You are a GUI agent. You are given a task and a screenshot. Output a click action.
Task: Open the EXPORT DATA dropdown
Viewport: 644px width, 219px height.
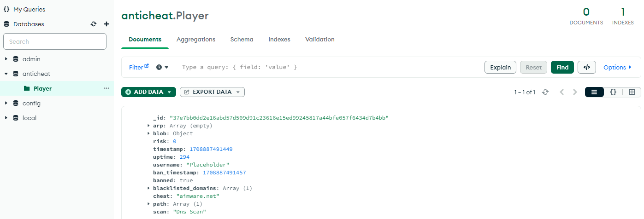tap(212, 92)
